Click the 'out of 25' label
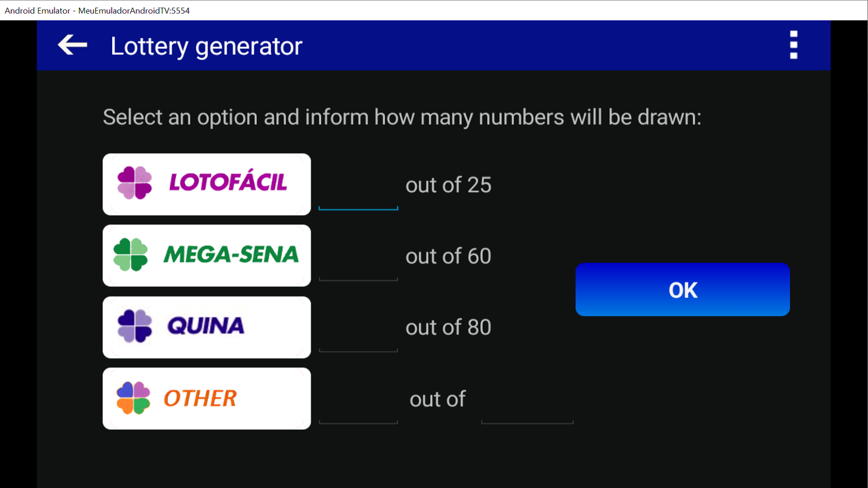Image resolution: width=868 pixels, height=488 pixels. [x=448, y=185]
